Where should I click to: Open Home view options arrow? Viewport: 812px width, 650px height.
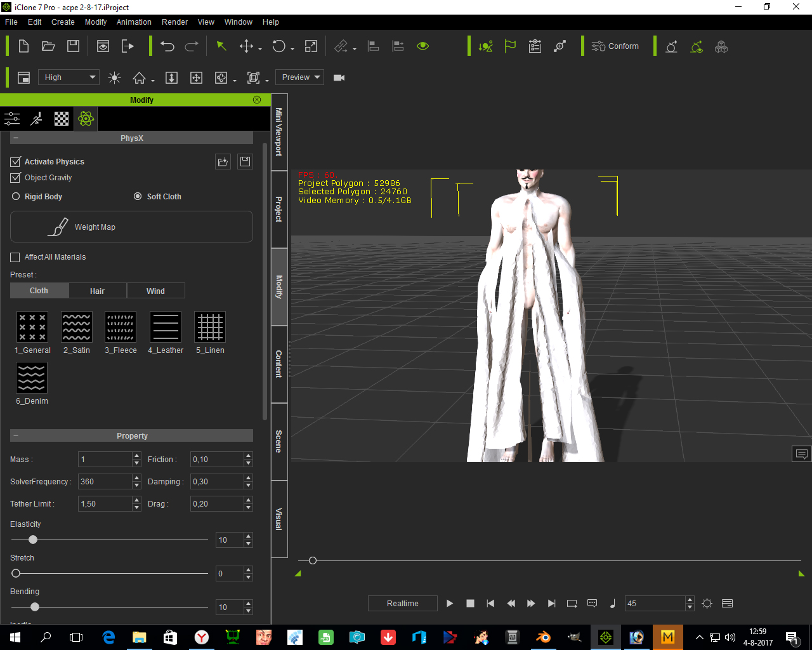pyautogui.click(x=153, y=81)
